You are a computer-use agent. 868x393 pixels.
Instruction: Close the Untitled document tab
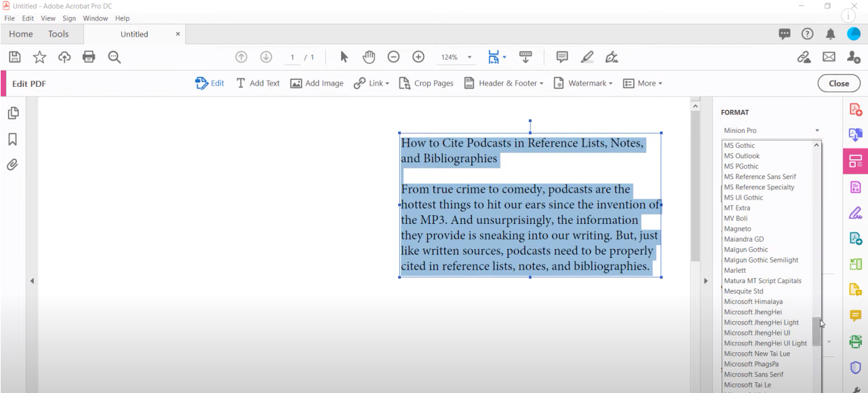(x=178, y=34)
